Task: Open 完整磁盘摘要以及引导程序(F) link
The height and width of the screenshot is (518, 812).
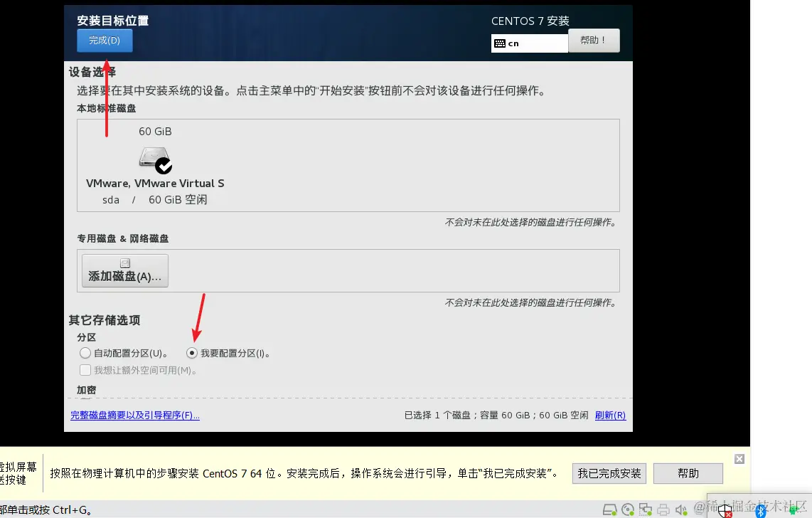Action: tap(135, 416)
